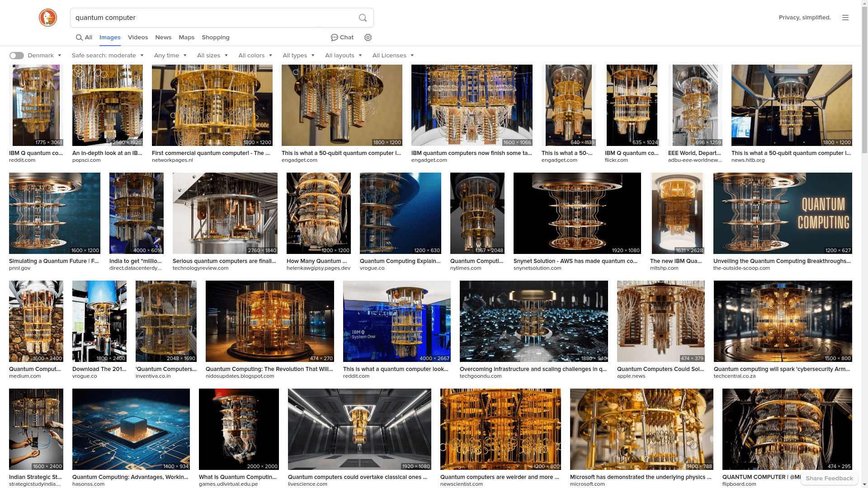Expand the All Licenses dropdown
The image size is (868, 488).
pos(393,56)
